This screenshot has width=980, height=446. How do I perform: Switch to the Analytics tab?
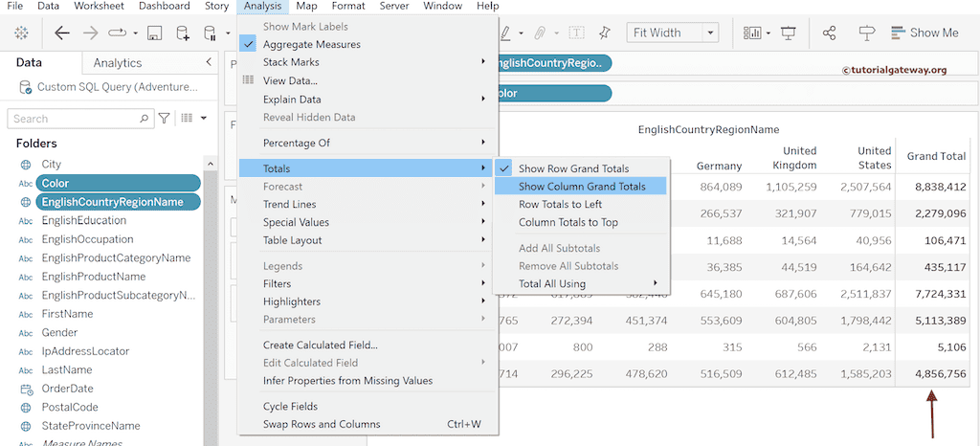pyautogui.click(x=118, y=62)
